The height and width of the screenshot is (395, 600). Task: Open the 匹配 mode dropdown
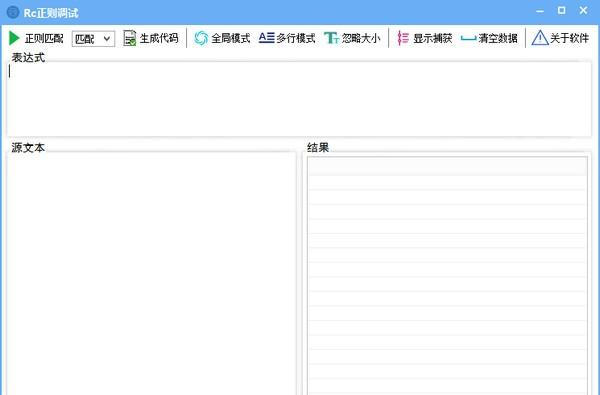coord(93,39)
